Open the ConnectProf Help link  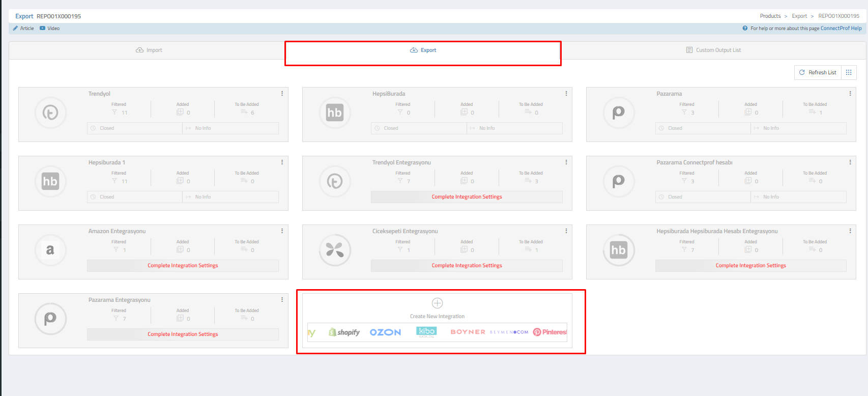pos(841,29)
